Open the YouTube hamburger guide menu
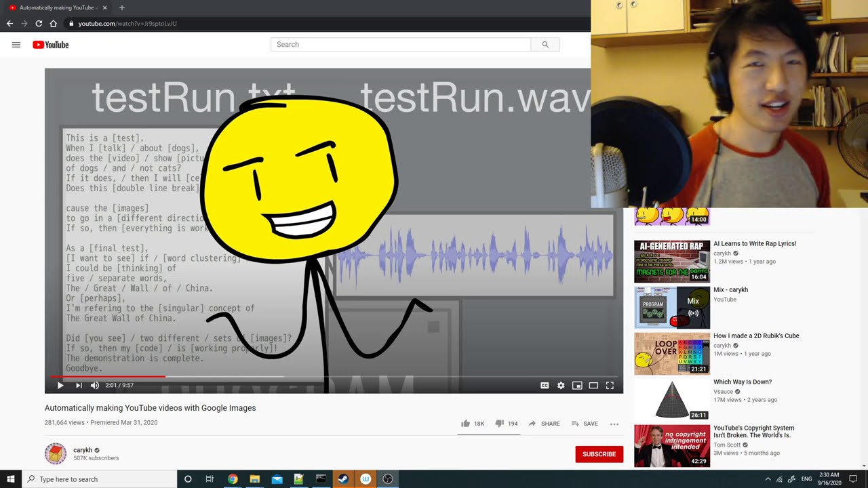Viewport: 868px width, 488px height. tap(16, 45)
